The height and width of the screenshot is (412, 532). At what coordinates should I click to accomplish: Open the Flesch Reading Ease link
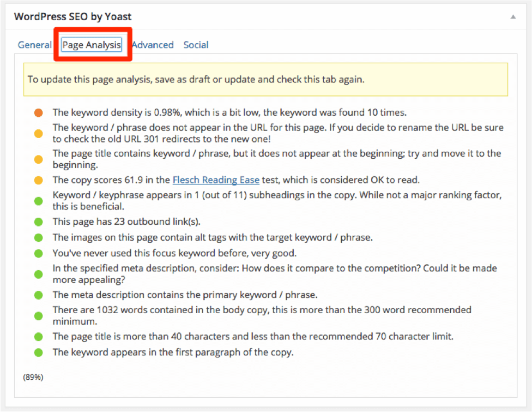click(x=216, y=180)
